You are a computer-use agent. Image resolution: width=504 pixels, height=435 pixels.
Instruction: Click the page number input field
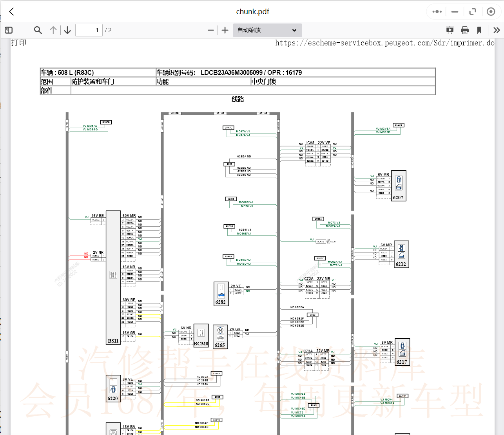point(89,30)
